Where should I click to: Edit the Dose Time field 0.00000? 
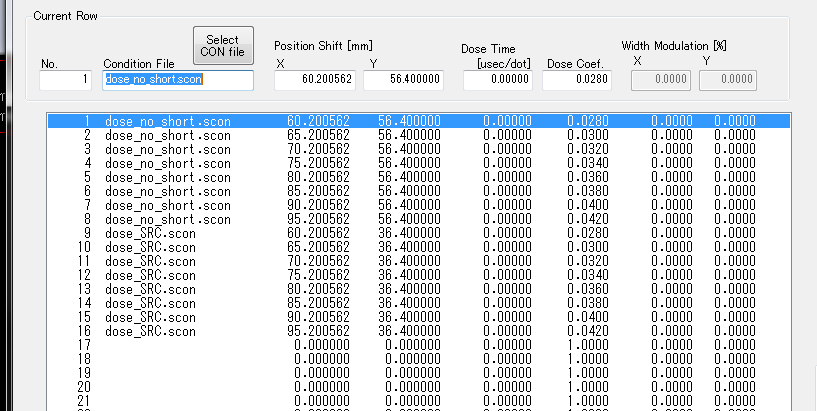click(498, 80)
